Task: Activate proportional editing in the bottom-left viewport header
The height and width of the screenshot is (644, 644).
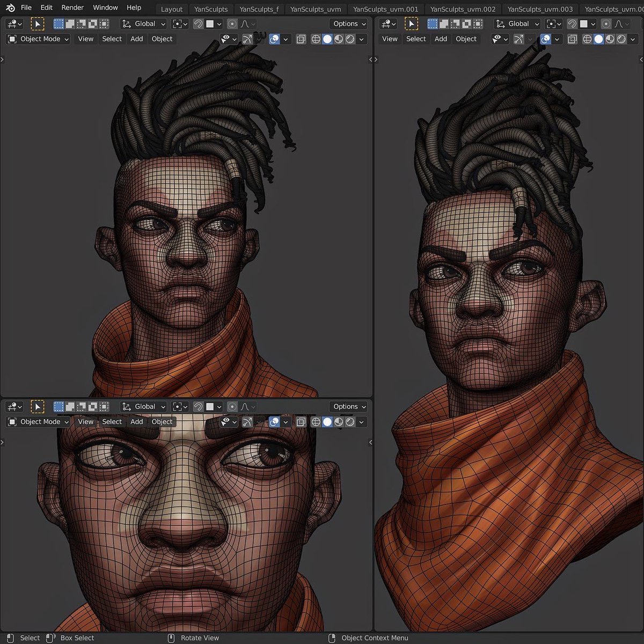Action: [x=231, y=406]
